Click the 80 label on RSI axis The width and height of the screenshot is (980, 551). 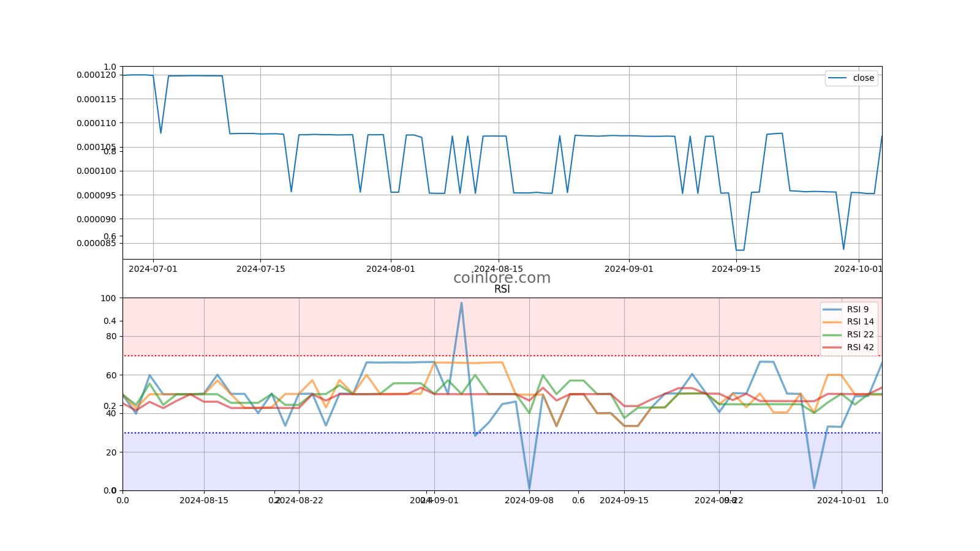pos(111,336)
